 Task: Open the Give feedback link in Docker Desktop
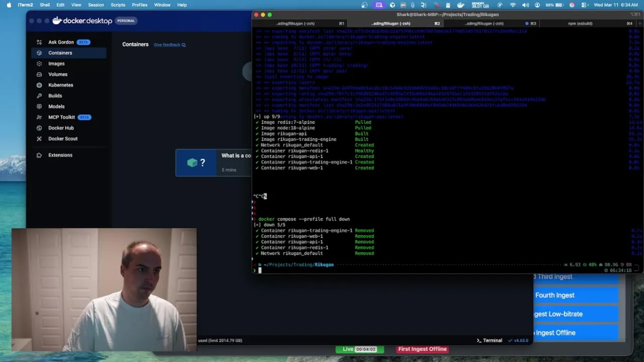pyautogui.click(x=170, y=45)
